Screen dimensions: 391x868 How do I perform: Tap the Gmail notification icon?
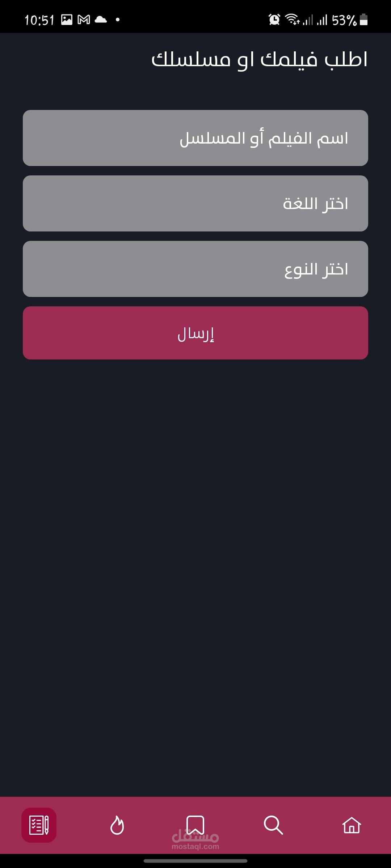(x=84, y=20)
